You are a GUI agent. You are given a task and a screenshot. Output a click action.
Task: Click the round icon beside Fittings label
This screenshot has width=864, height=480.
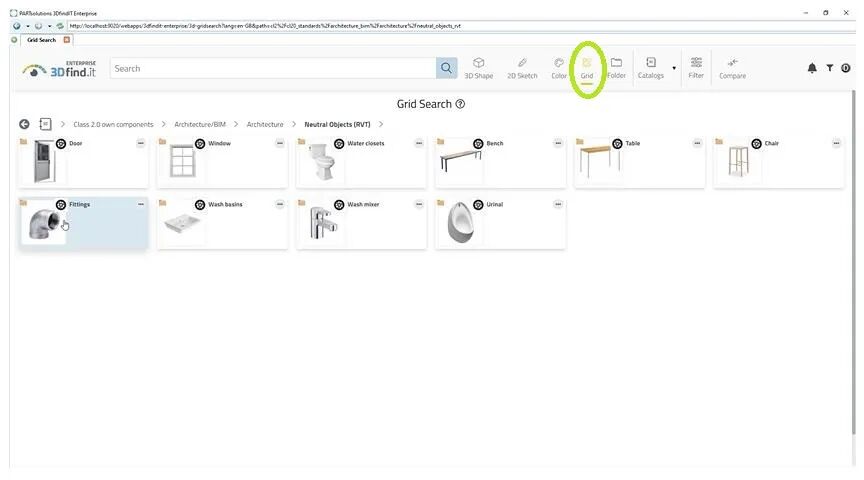click(x=61, y=205)
